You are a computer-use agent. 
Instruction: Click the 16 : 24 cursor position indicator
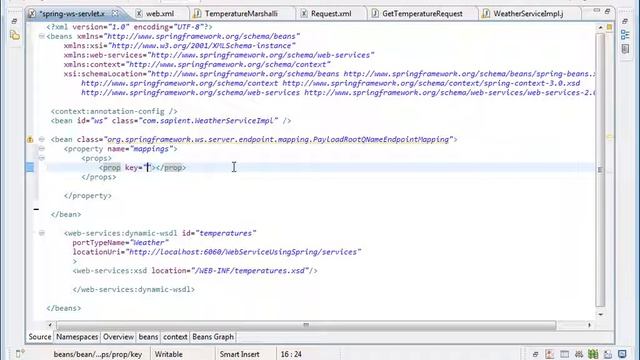point(291,354)
